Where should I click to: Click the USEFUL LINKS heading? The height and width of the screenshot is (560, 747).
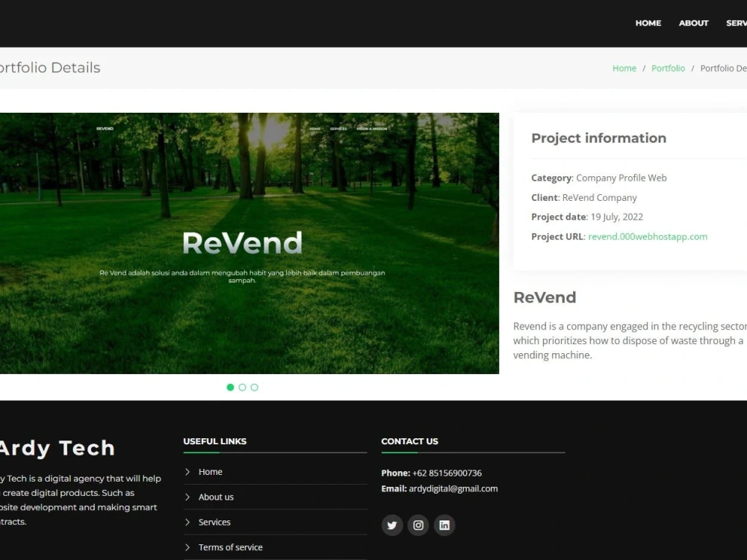pos(215,441)
